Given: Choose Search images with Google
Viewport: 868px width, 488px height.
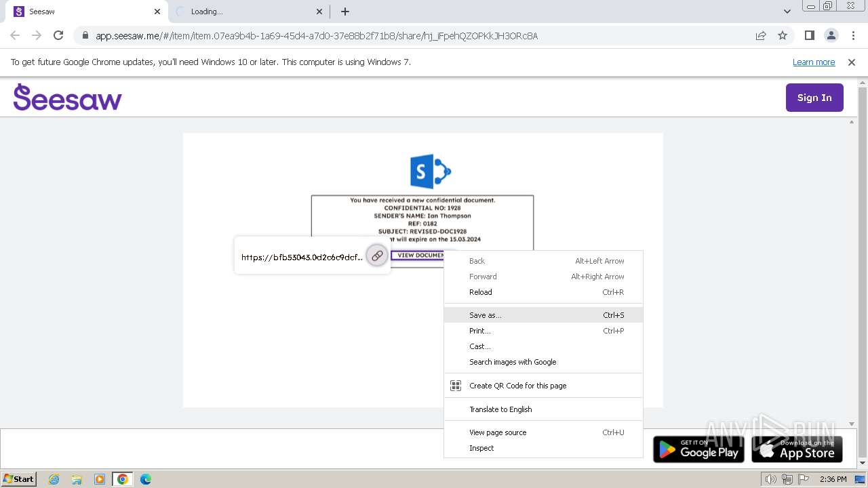Looking at the screenshot, I should (x=543, y=362).
